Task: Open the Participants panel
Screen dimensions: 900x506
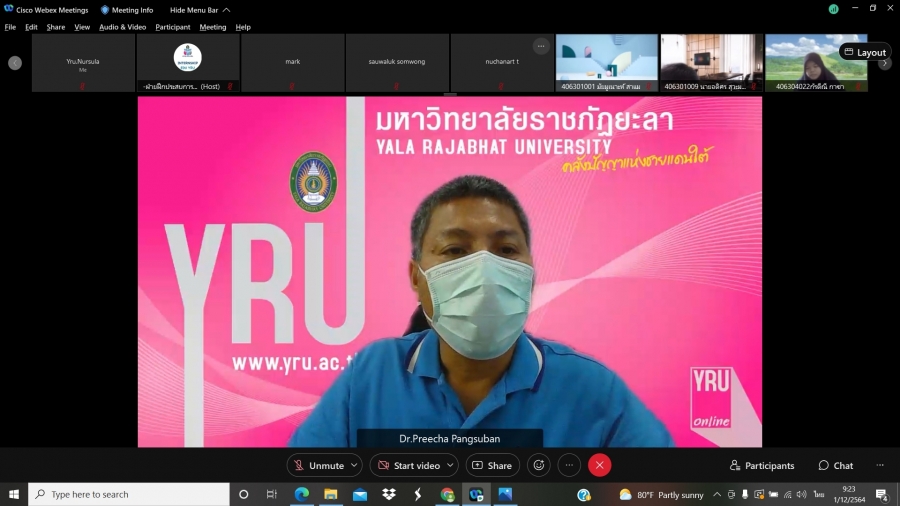Action: point(762,465)
